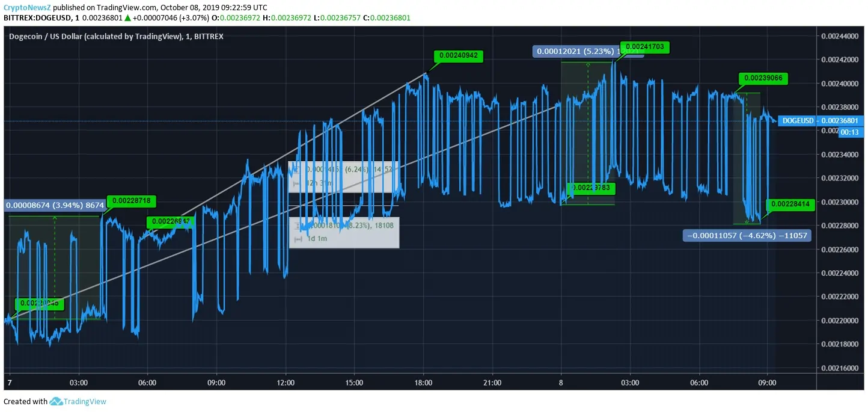This screenshot has width=868, height=412.
Task: Click the 0.00228718 green price callout
Action: [x=132, y=200]
